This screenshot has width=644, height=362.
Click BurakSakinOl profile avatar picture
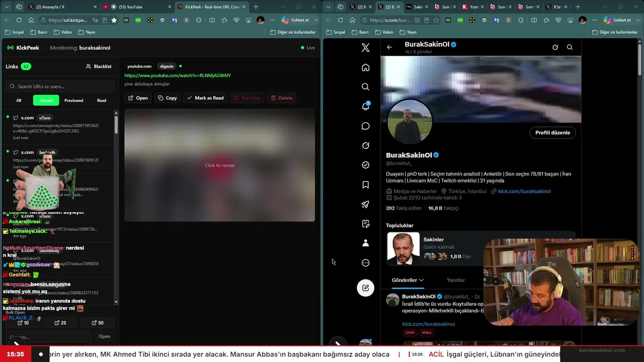410,122
